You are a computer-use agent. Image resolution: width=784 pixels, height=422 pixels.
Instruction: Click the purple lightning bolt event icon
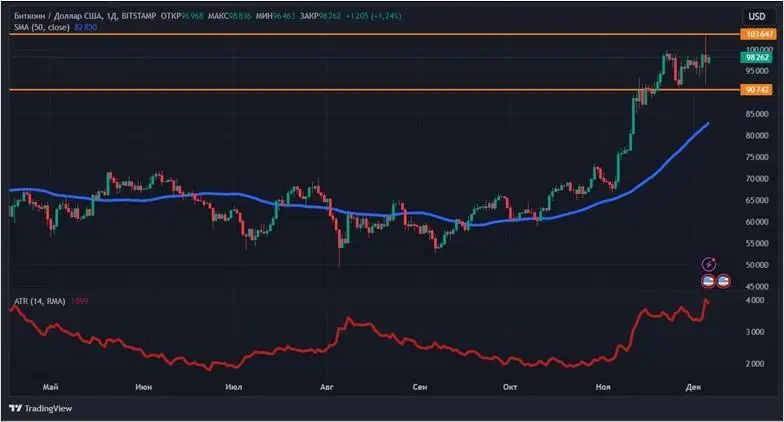[709, 264]
